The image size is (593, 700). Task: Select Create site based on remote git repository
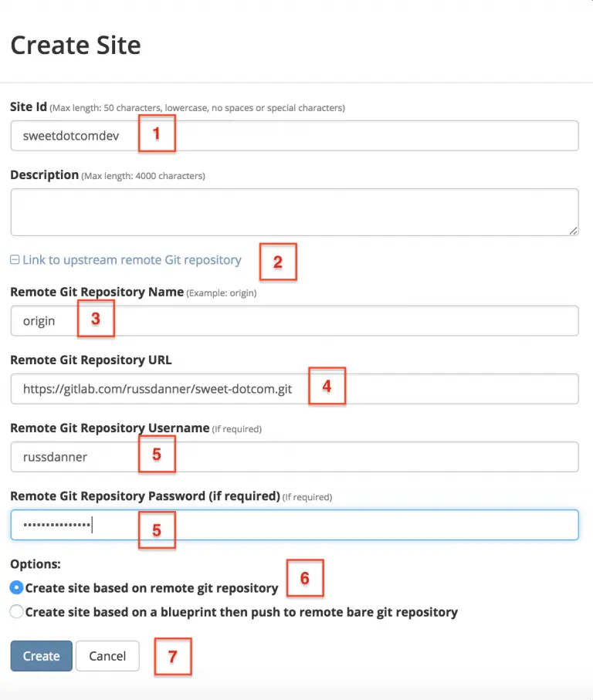[x=17, y=588]
